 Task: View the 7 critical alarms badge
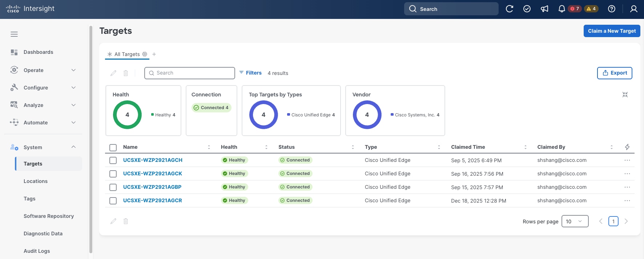pyautogui.click(x=575, y=9)
